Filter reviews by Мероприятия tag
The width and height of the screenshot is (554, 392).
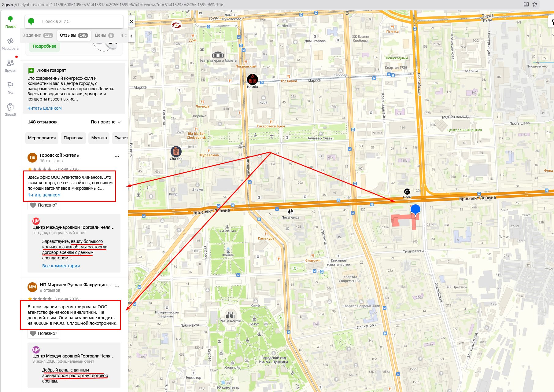42,138
